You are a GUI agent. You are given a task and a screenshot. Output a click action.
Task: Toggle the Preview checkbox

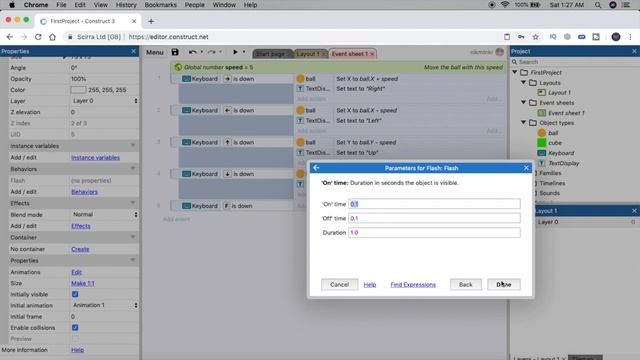(75, 339)
